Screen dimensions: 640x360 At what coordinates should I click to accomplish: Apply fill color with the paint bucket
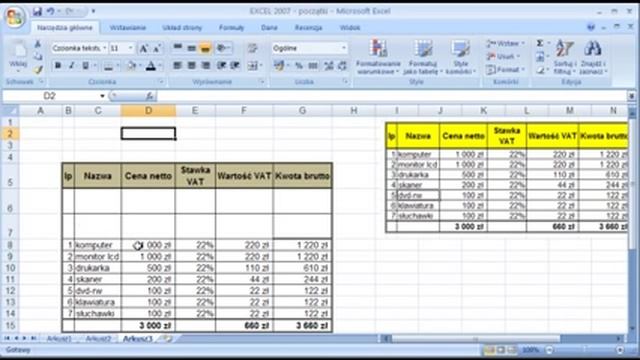point(131,65)
